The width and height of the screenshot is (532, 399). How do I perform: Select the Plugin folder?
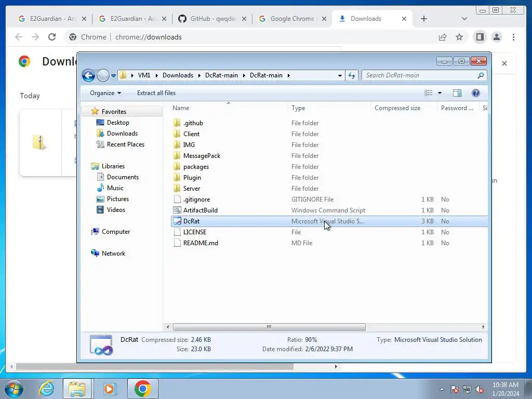(x=192, y=178)
